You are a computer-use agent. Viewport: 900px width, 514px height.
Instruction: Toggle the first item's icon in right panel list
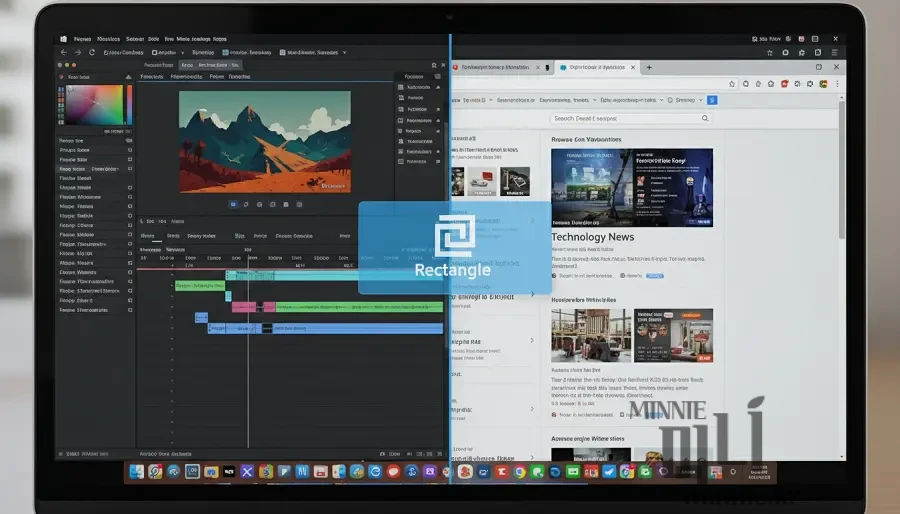coord(402,88)
